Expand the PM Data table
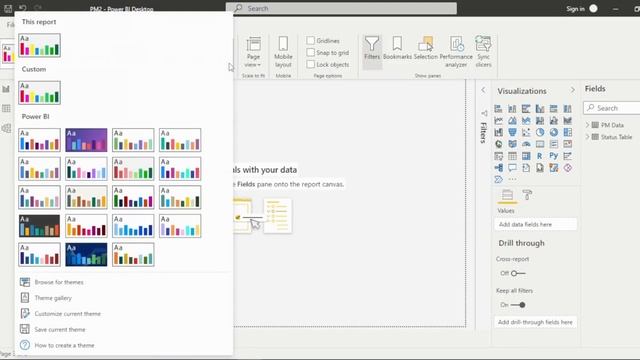Viewport: 640px width, 360px height. pos(587,125)
